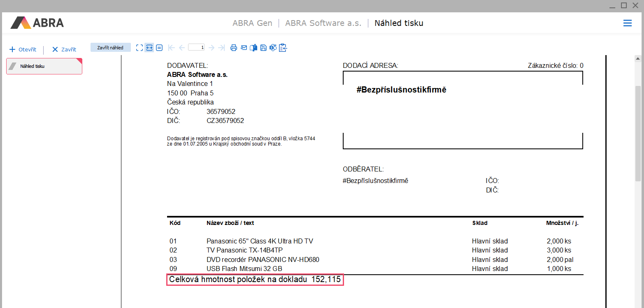Click the DODACÍ ADRESA: heading
Image resolution: width=644 pixels, height=308 pixels.
click(x=370, y=65)
